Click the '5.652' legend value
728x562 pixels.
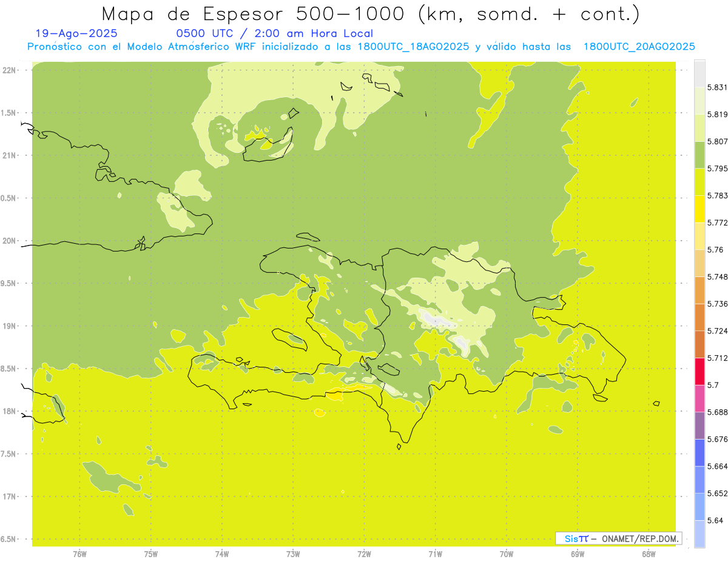pos(718,493)
